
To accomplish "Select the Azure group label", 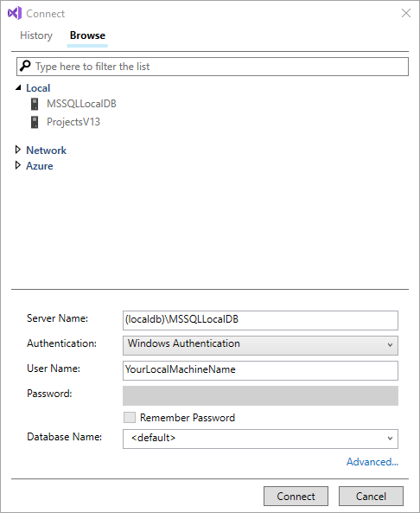I will pyautogui.click(x=40, y=166).
